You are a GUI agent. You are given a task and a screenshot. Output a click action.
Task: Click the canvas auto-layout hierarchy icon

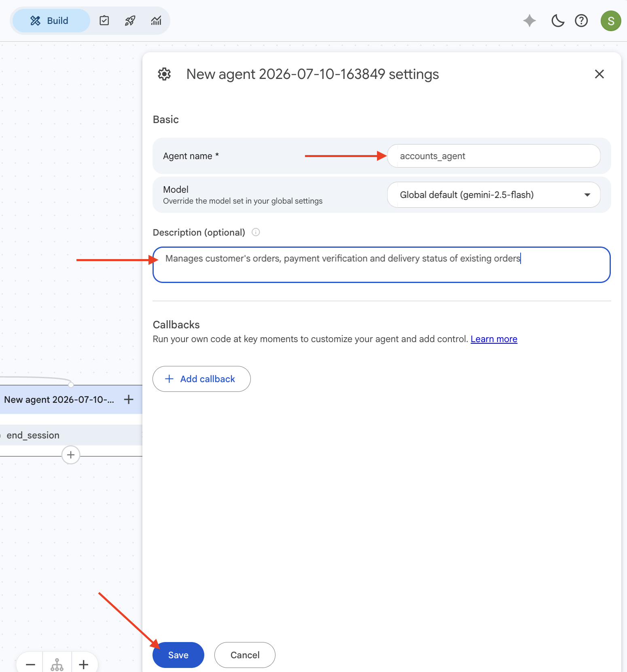click(57, 664)
